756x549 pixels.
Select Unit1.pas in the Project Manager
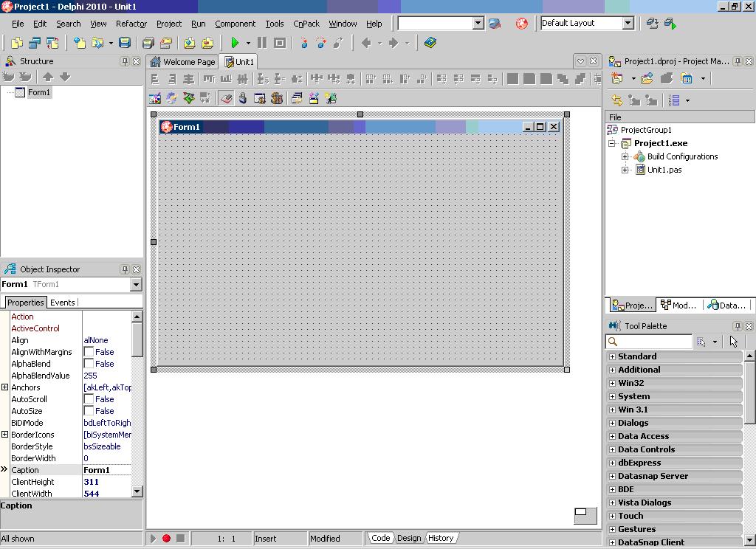[664, 170]
